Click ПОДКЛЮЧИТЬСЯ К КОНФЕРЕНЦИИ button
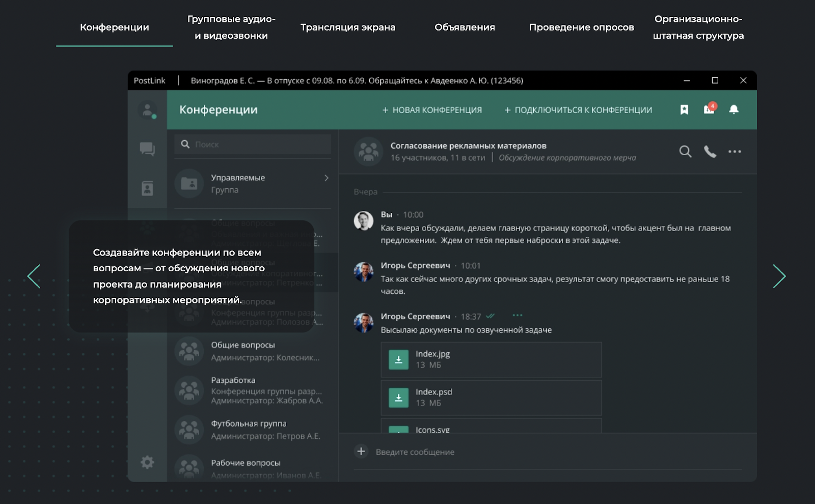Screen dimensions: 815x504 click(x=578, y=110)
